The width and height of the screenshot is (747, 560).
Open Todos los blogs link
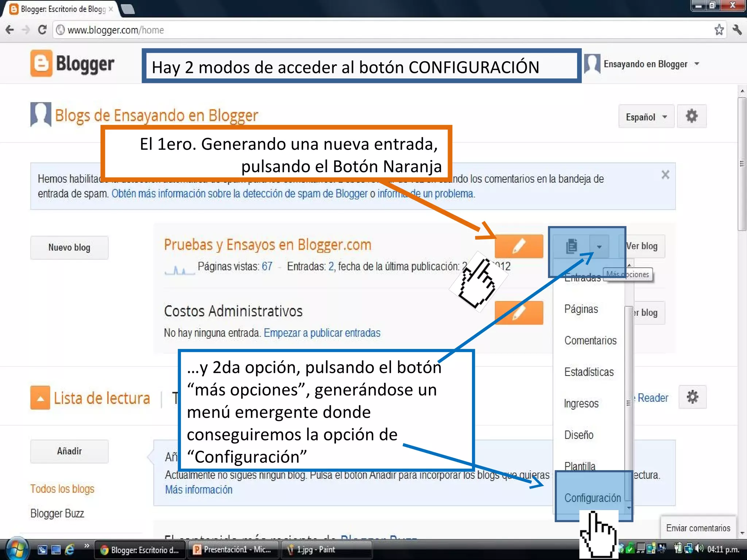(x=62, y=489)
